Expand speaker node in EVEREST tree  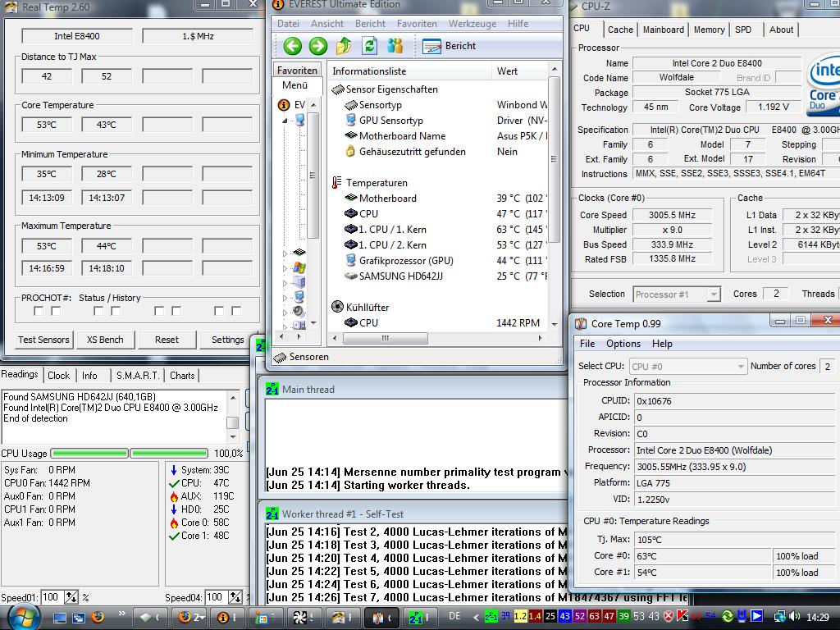pyautogui.click(x=285, y=312)
